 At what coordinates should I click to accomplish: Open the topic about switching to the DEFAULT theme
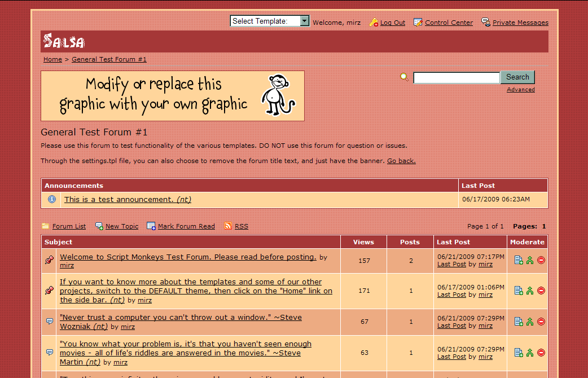[x=196, y=291]
